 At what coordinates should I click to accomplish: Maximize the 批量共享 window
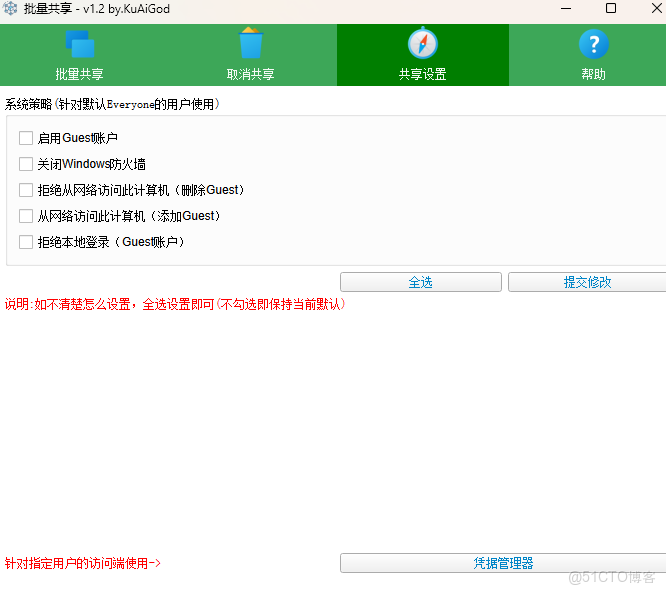coord(611,8)
